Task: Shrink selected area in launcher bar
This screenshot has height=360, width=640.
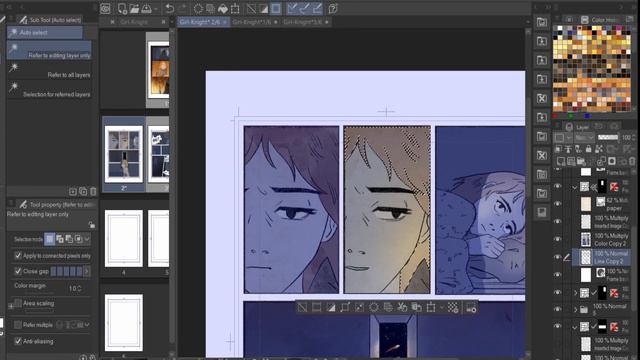Action: point(359,307)
